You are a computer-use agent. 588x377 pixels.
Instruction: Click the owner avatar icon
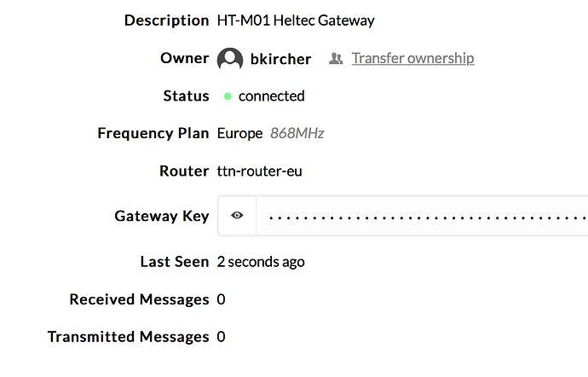click(230, 59)
